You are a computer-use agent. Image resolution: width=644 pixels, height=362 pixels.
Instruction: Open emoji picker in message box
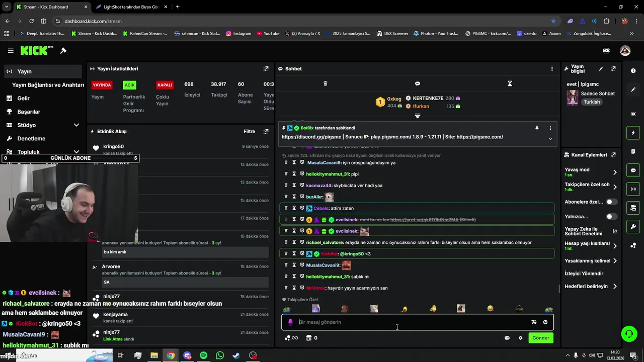(x=545, y=322)
